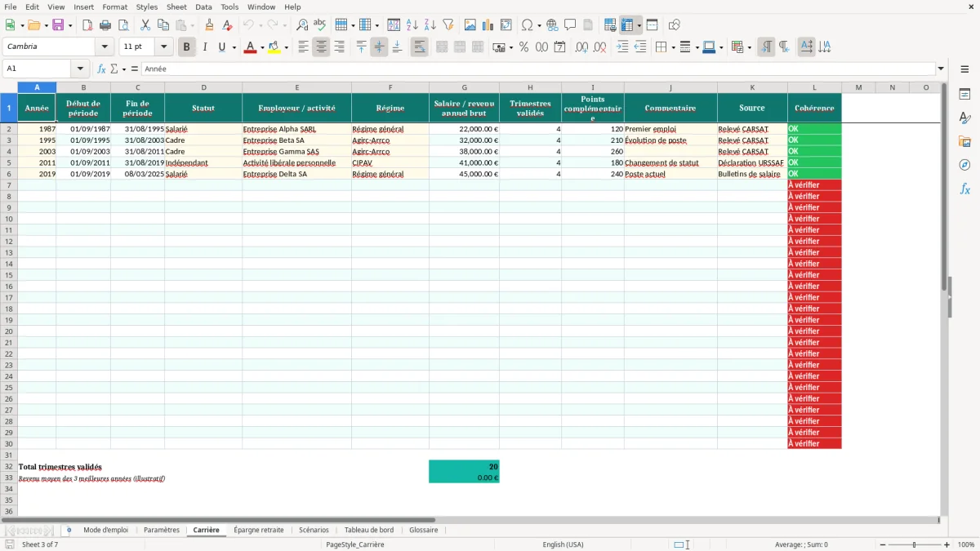Open the Format menu
The height and width of the screenshot is (551, 980).
click(115, 7)
